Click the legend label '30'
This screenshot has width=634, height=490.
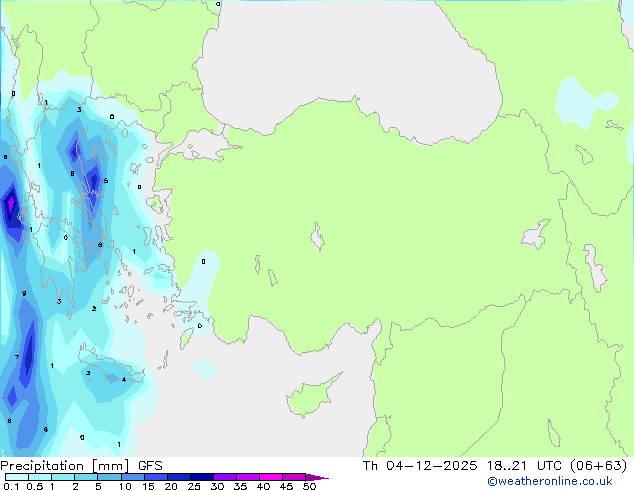point(217,486)
